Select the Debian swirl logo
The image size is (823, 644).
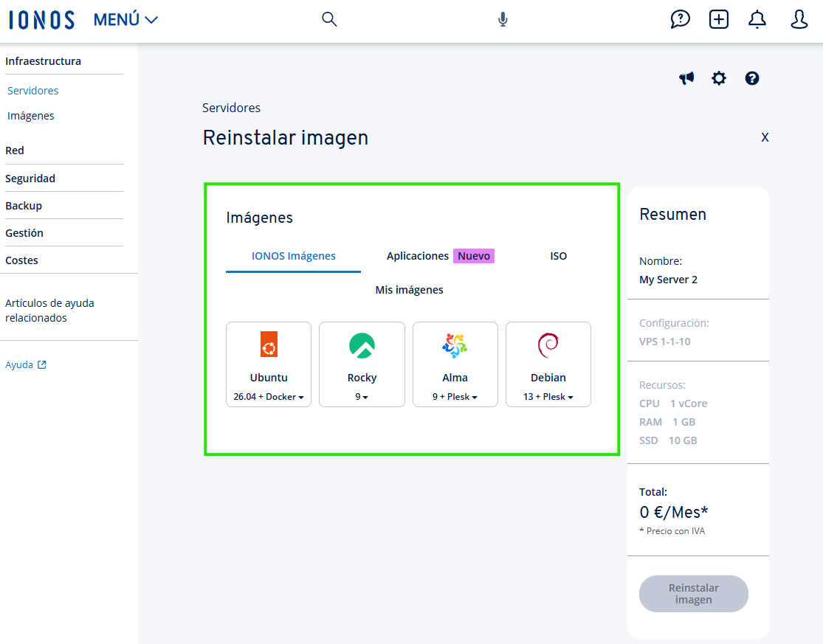(548, 345)
